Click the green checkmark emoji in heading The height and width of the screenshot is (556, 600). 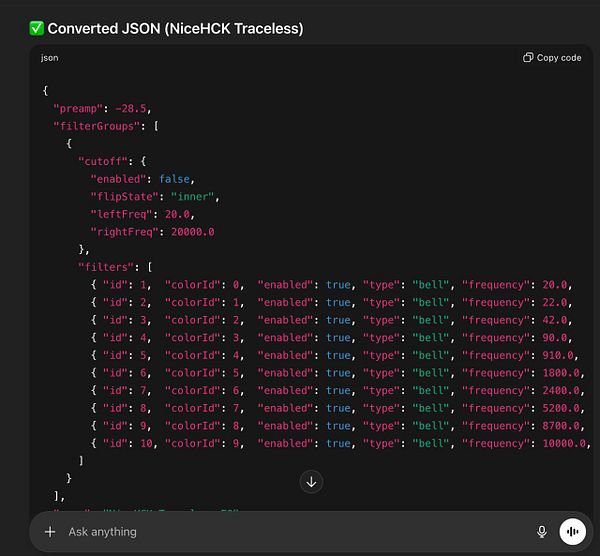[37, 28]
